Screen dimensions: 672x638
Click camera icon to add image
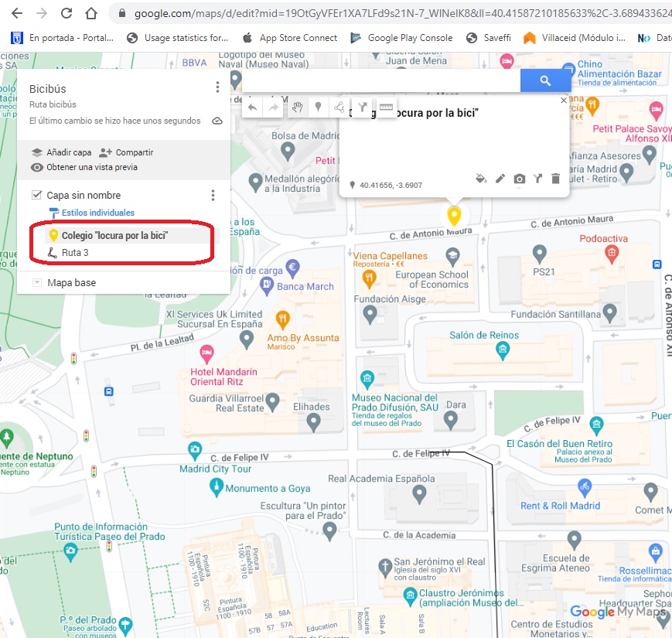pos(520,179)
